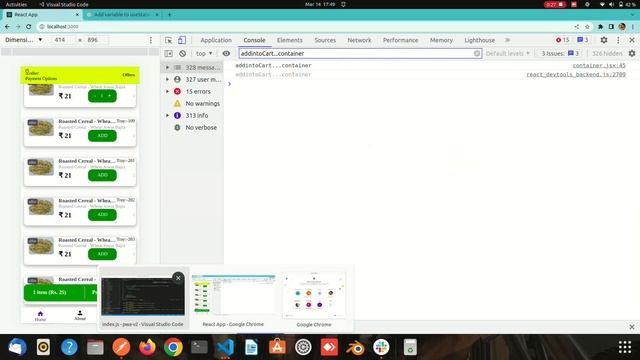
Task: Open Slack from the dock
Action: tap(381, 347)
